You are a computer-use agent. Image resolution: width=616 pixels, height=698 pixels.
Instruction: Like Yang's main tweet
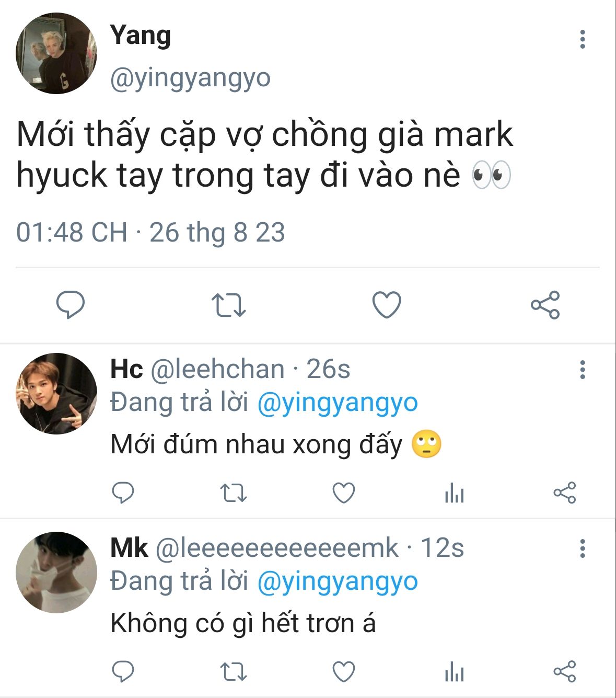tap(387, 305)
